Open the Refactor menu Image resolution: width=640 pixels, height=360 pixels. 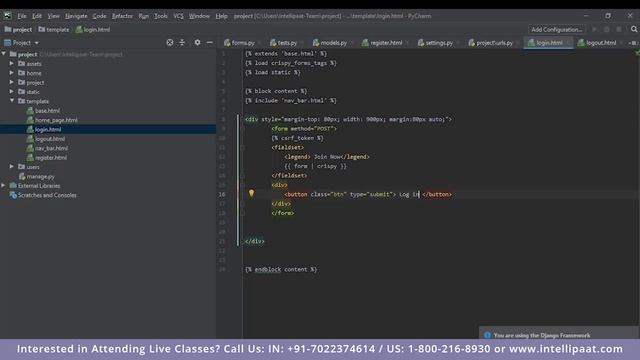point(122,16)
